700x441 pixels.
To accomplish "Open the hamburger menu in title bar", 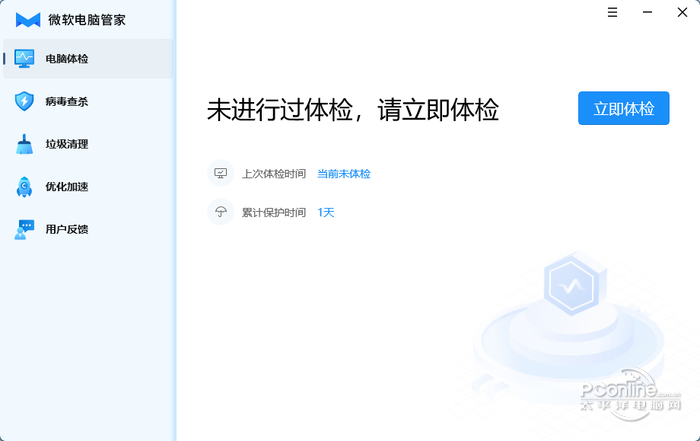I will (x=612, y=12).
